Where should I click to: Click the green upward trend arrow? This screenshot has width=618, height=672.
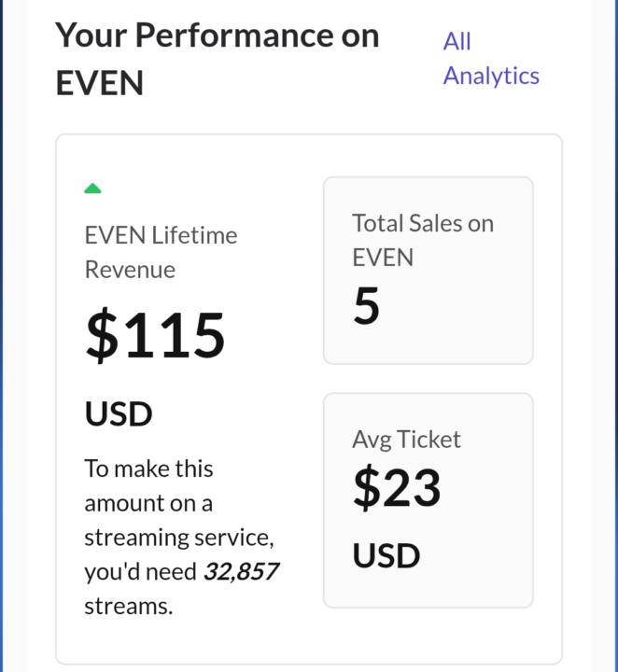tap(92, 189)
